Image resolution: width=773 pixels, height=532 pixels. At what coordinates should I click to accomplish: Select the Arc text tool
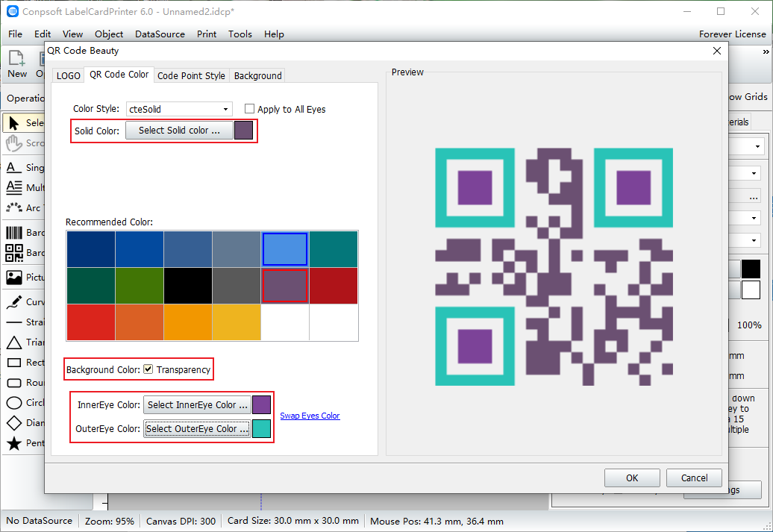coord(24,207)
